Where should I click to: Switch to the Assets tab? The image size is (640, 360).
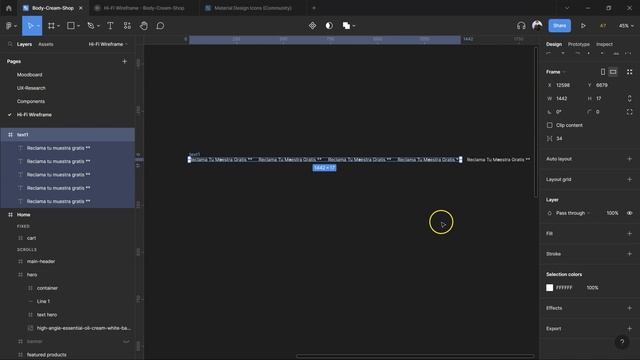(x=46, y=44)
